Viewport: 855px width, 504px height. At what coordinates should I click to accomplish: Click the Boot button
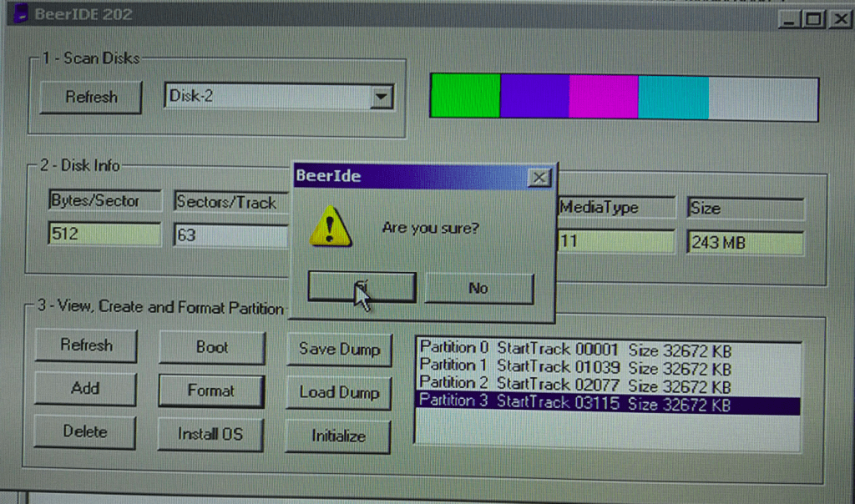pyautogui.click(x=211, y=347)
